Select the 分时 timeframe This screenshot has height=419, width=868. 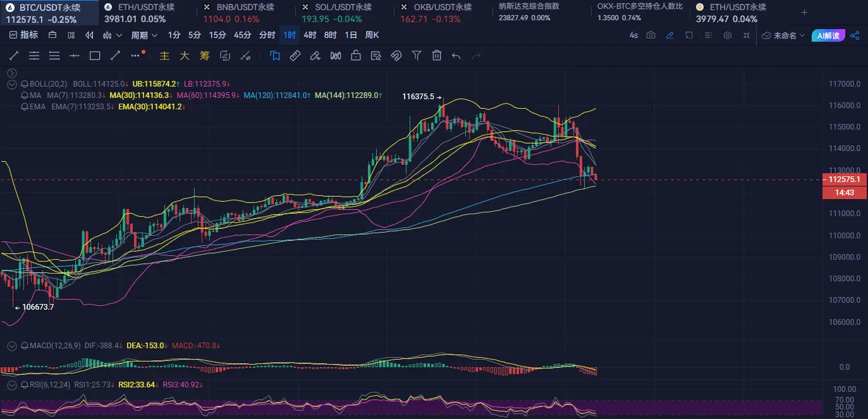[267, 35]
